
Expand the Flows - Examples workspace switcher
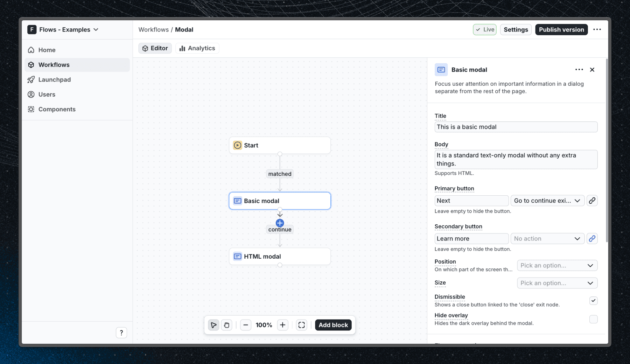click(63, 29)
